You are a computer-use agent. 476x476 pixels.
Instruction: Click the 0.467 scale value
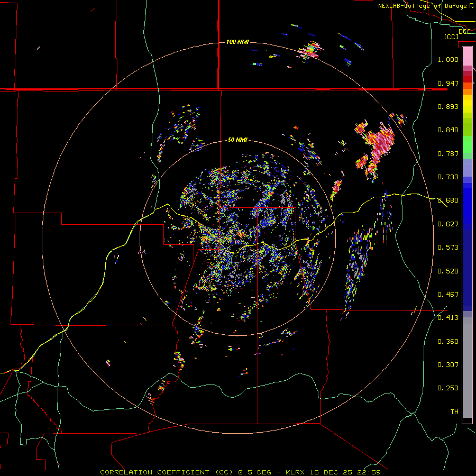click(448, 295)
